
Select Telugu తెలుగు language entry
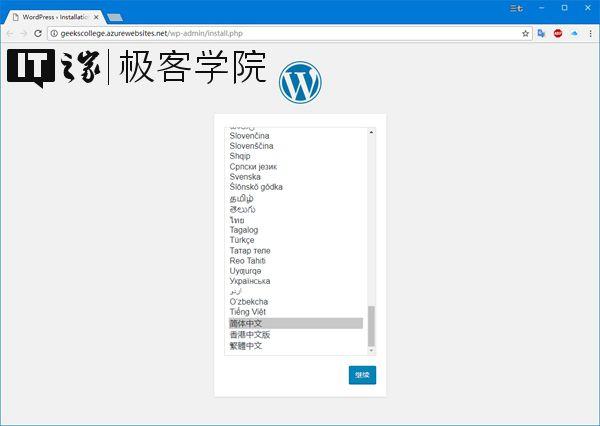click(x=242, y=209)
